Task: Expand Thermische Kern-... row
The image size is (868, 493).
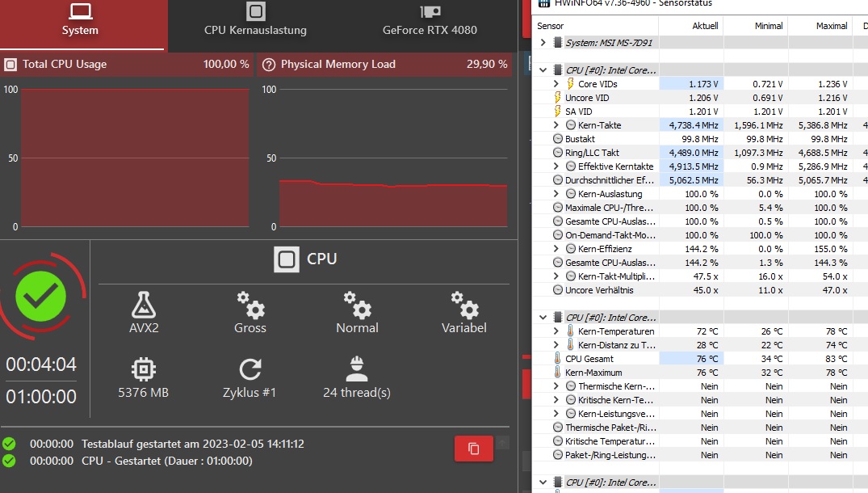Action: point(556,386)
